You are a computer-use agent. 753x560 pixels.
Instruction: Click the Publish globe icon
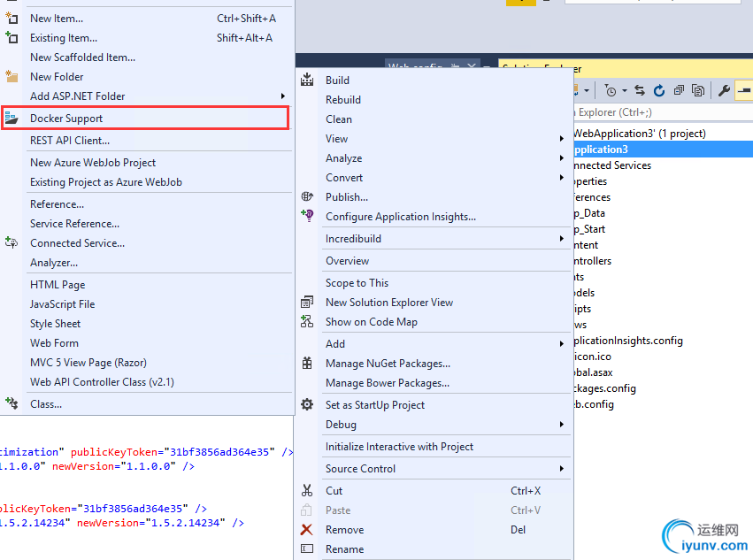click(x=307, y=196)
